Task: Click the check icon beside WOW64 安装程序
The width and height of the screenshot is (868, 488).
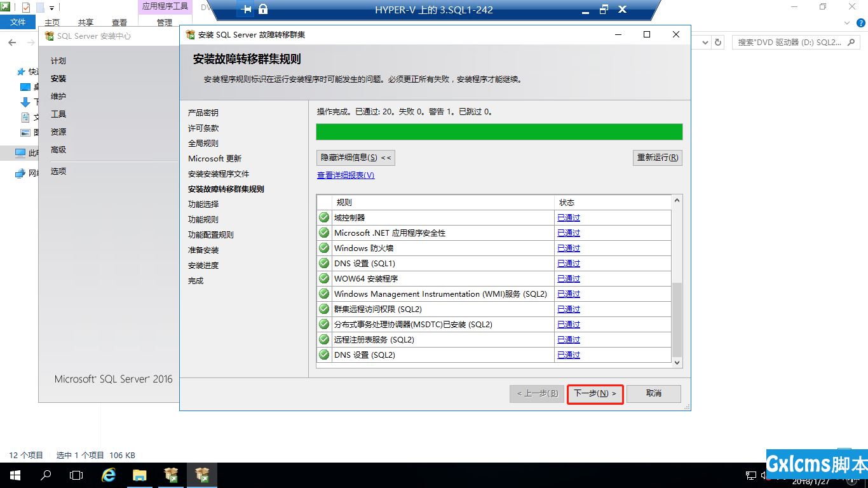Action: tap(324, 278)
